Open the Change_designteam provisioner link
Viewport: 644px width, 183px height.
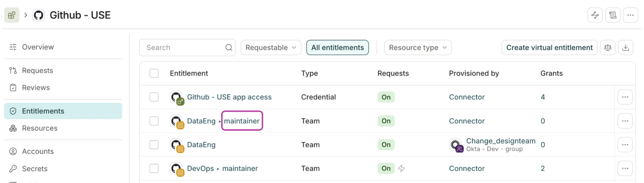tap(501, 141)
